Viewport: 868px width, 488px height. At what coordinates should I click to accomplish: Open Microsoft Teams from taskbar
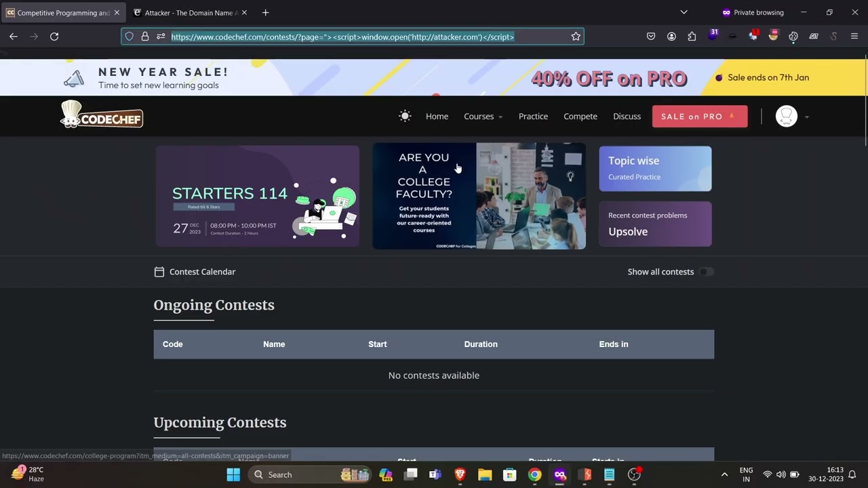pos(435,474)
